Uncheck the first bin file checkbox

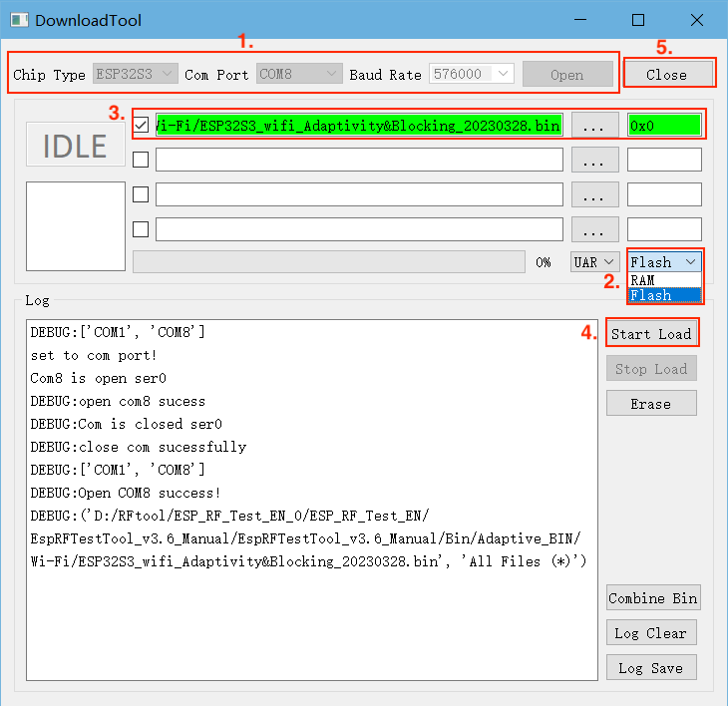pos(142,126)
